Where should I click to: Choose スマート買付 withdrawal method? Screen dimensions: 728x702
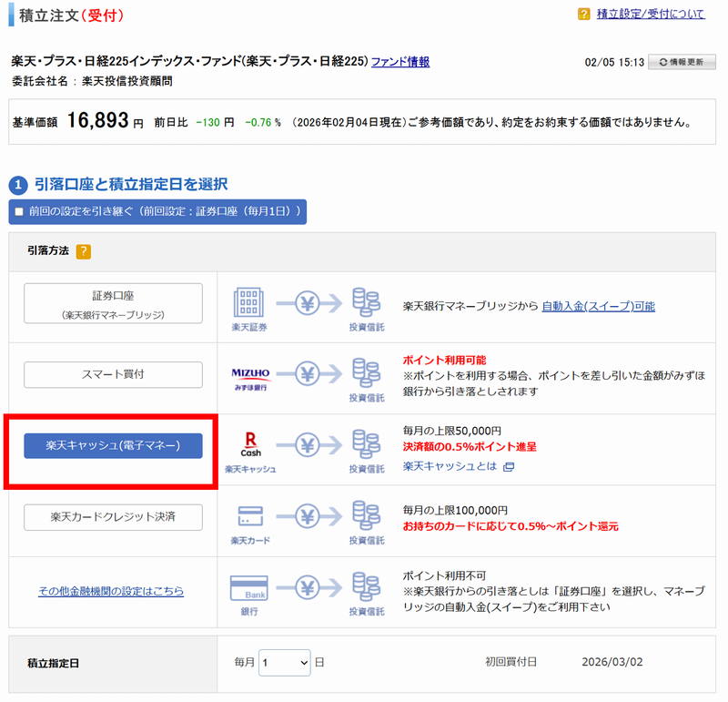click(x=113, y=374)
